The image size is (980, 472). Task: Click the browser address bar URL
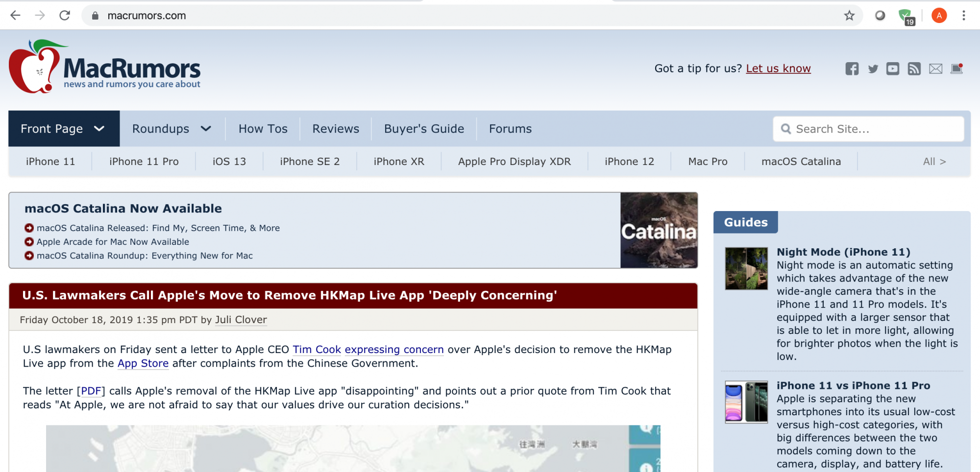[147, 16]
